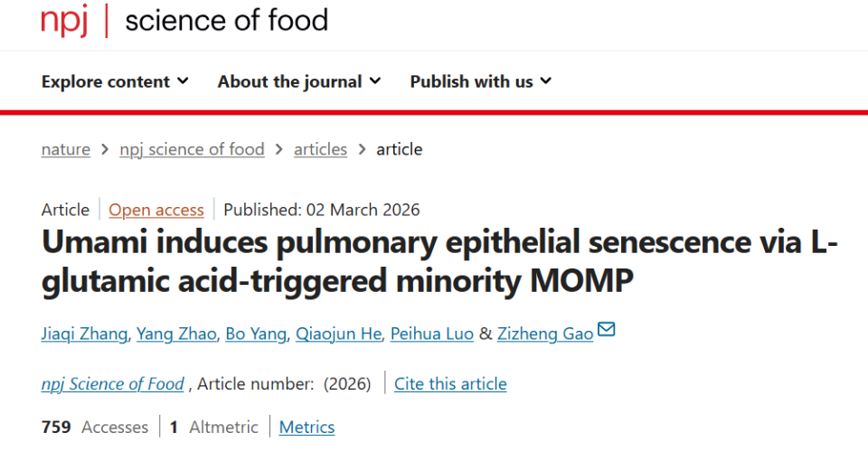Click the npj science of food logo
Screen dimensions: 868x452
(x=184, y=20)
